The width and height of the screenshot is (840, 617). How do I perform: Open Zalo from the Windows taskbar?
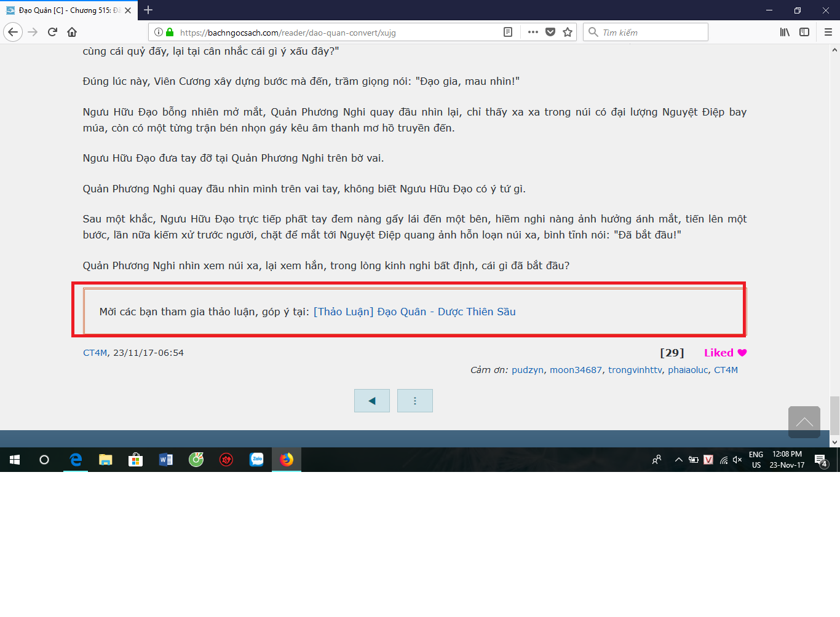[x=256, y=460]
